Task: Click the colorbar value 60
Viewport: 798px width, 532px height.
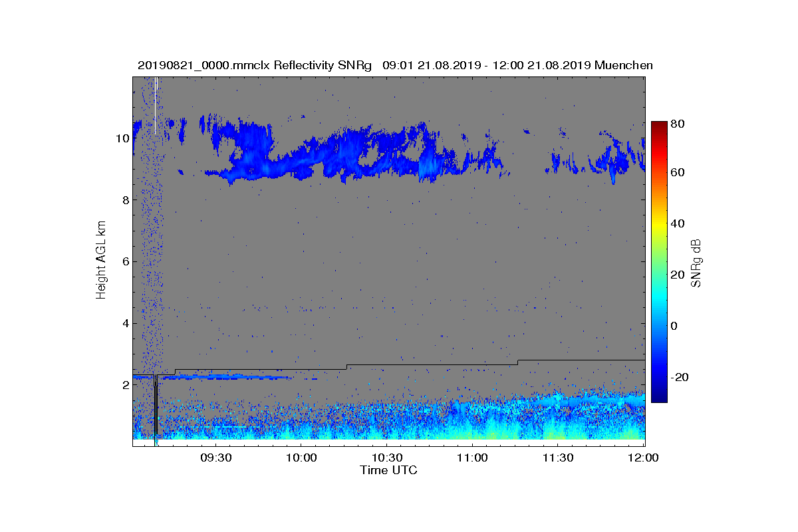Action: coord(678,173)
